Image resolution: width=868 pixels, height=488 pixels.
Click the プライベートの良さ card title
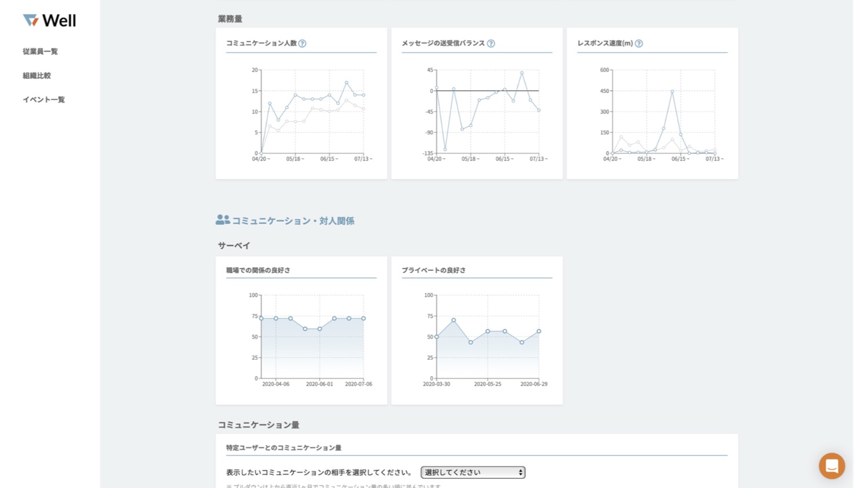tap(433, 270)
